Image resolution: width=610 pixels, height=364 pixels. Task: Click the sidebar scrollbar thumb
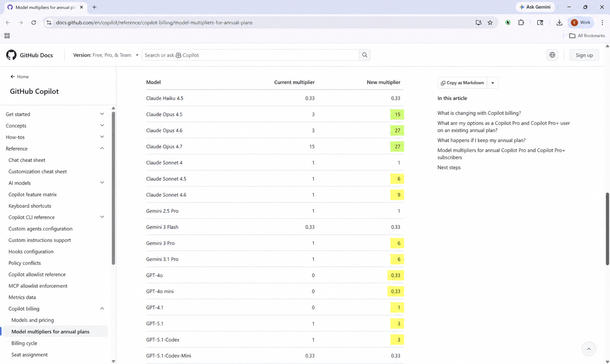113,188
